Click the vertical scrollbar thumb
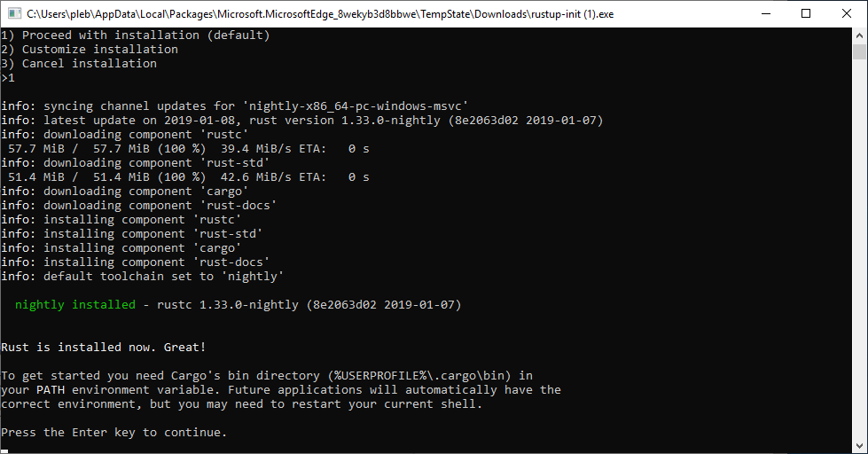 (x=859, y=51)
